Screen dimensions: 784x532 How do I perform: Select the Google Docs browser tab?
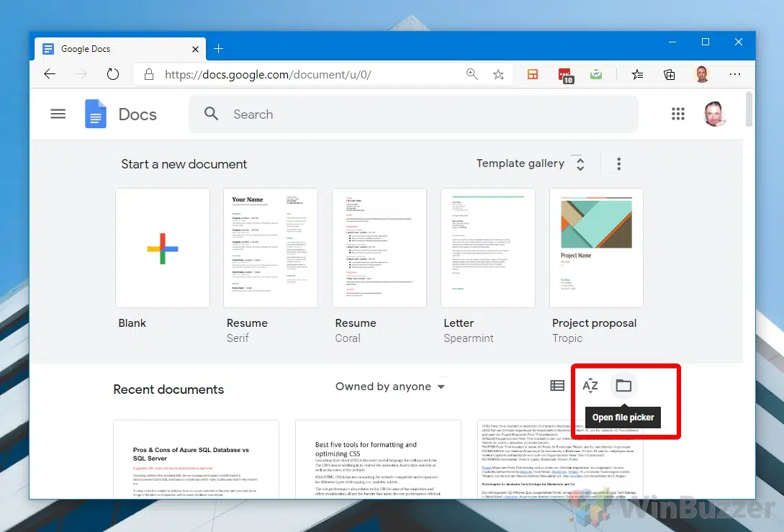click(120, 49)
